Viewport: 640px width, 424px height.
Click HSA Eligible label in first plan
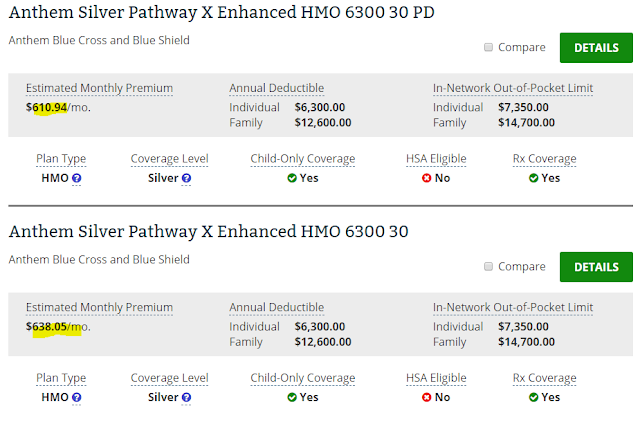coord(436,159)
